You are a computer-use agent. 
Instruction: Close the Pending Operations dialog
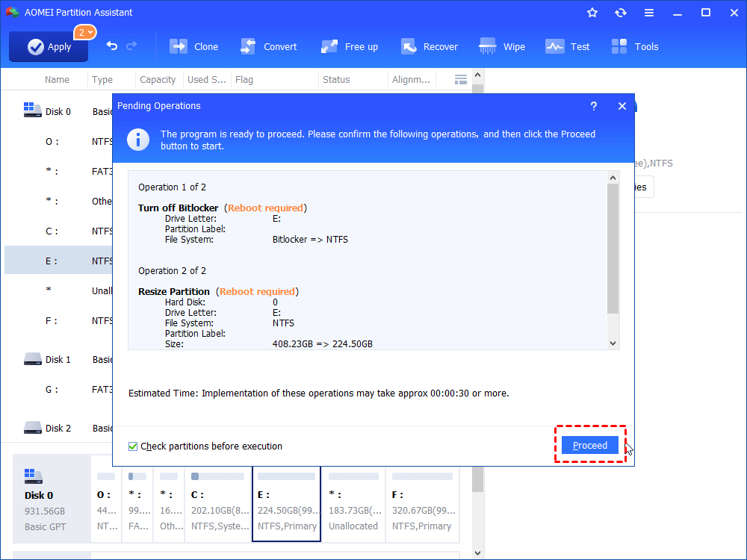tap(622, 106)
